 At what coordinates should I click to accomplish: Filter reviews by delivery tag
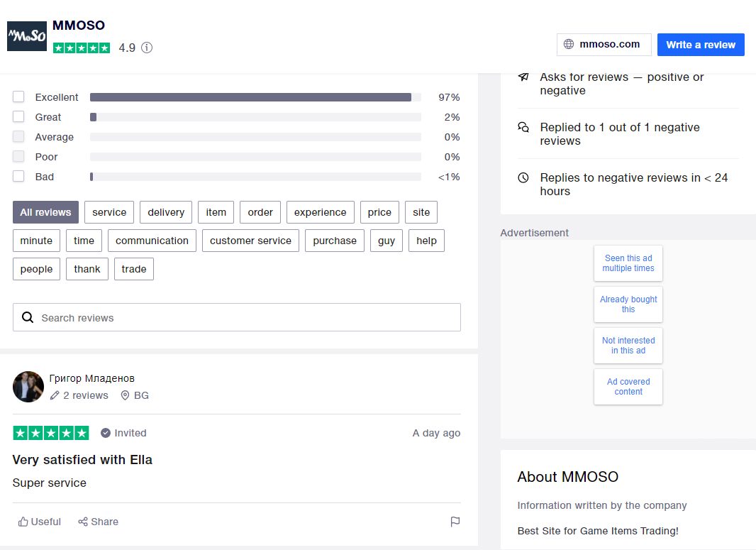tap(166, 212)
